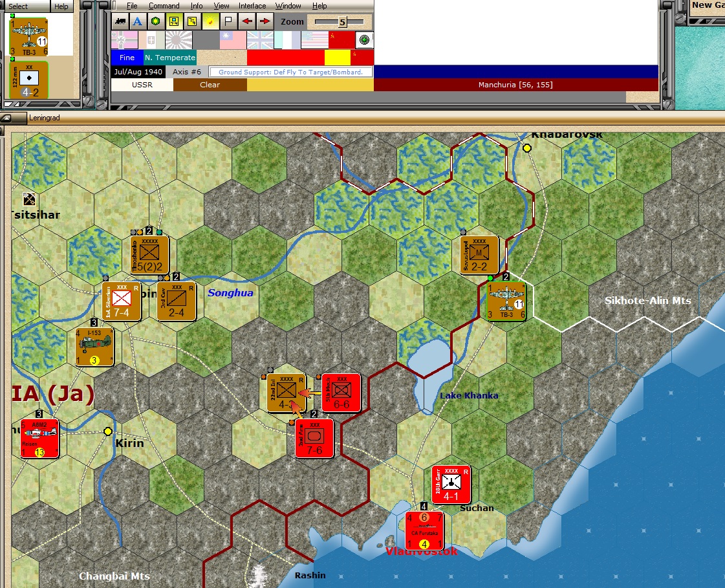Click the Axis #6 impulse label
This screenshot has height=588, width=725.
click(187, 72)
